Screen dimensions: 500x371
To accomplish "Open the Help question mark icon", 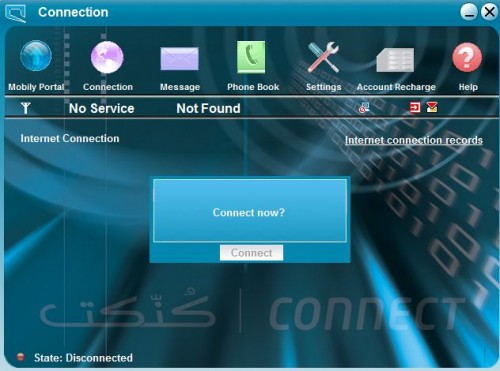I will tap(467, 57).
